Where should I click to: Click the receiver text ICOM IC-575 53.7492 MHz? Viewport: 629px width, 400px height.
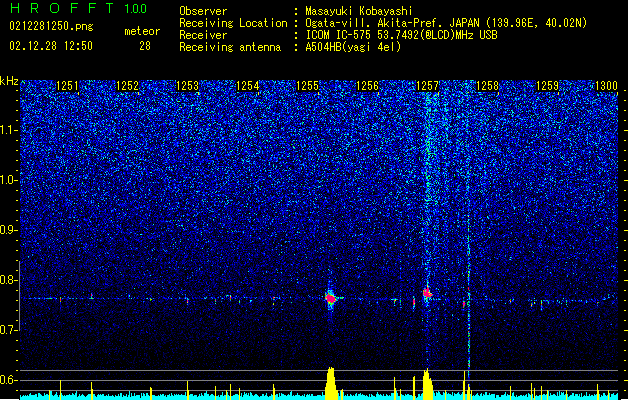[401, 35]
